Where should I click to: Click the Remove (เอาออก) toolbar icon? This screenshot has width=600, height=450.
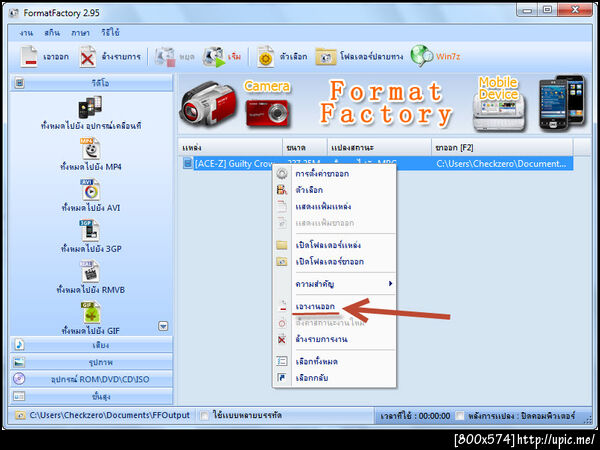(29, 57)
